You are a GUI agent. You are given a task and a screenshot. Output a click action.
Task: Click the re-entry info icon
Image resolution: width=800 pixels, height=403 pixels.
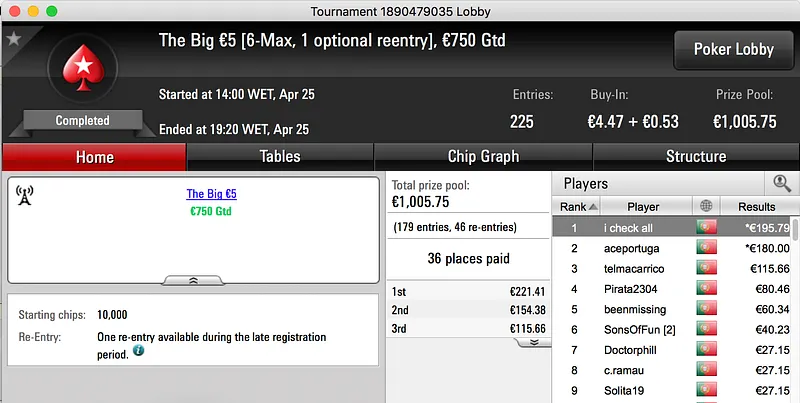138,351
